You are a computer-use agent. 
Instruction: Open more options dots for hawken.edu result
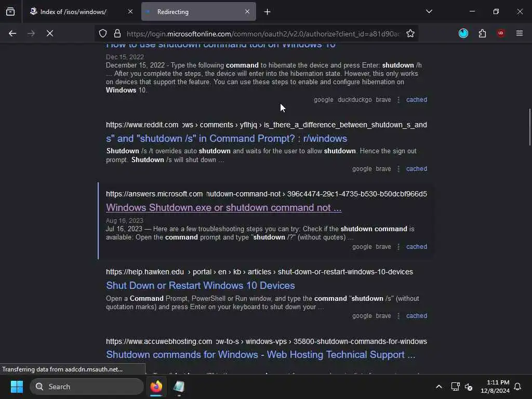click(398, 316)
